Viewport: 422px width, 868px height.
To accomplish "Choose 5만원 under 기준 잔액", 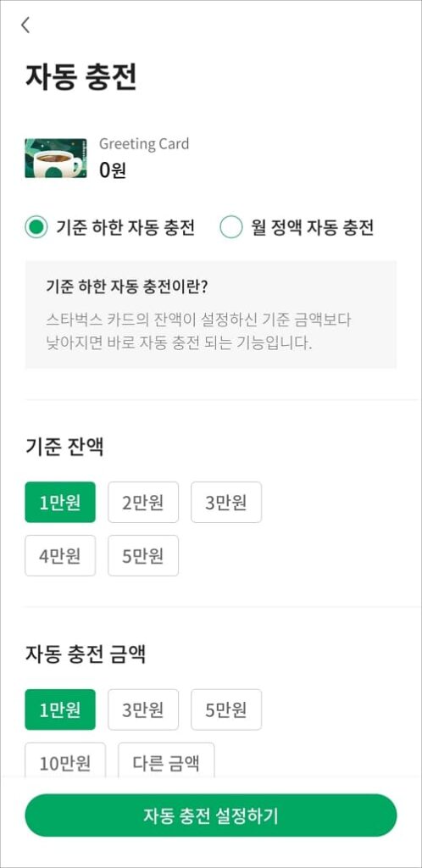I will pyautogui.click(x=143, y=555).
